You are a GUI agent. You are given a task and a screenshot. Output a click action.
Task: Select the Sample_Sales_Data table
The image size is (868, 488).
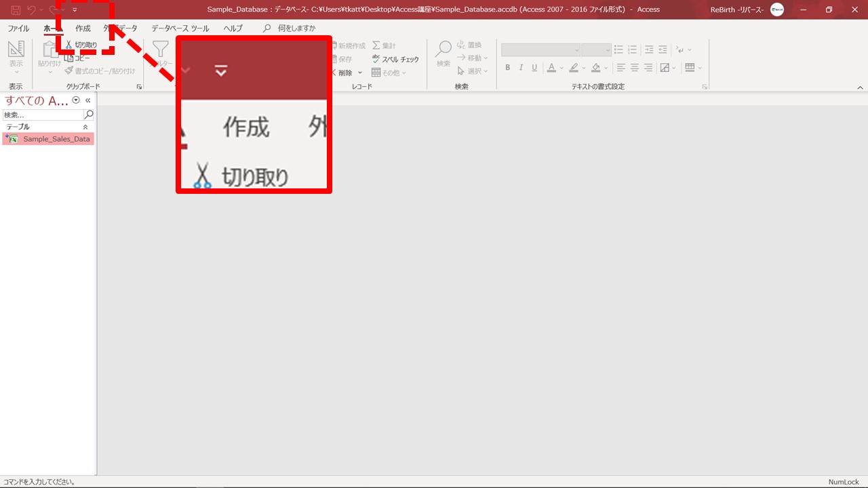(x=56, y=139)
